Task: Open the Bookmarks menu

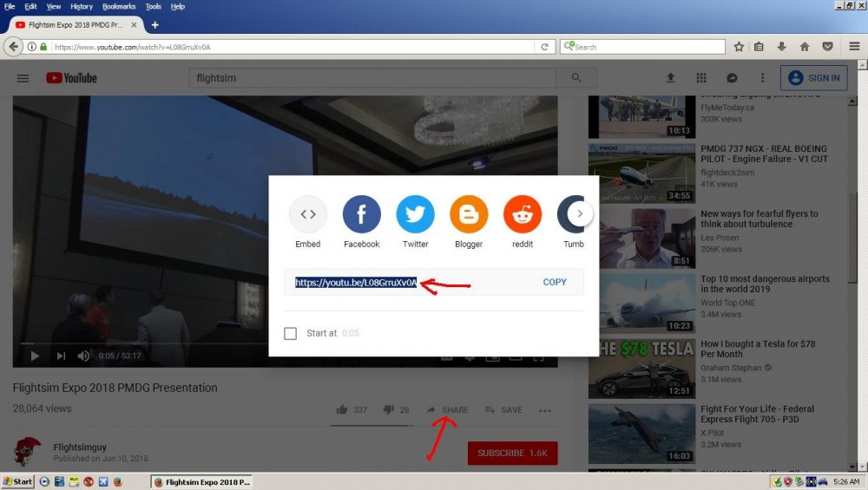Action: point(119,7)
